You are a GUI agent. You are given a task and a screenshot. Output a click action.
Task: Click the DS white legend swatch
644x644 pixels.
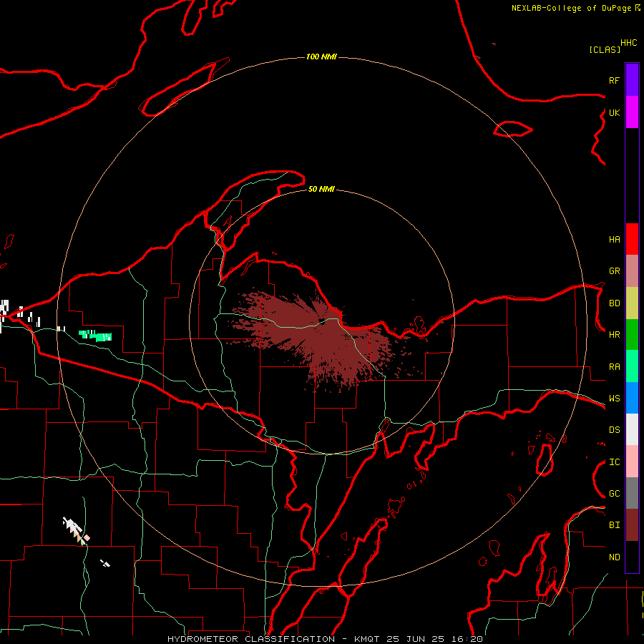pyautogui.click(x=632, y=429)
